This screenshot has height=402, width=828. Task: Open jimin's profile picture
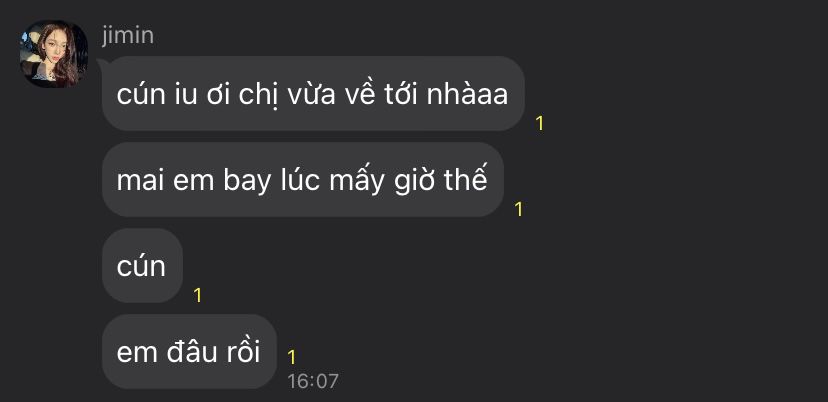54,54
